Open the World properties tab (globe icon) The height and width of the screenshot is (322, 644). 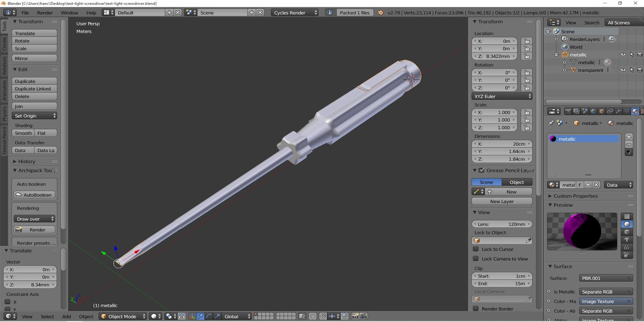pos(593,111)
